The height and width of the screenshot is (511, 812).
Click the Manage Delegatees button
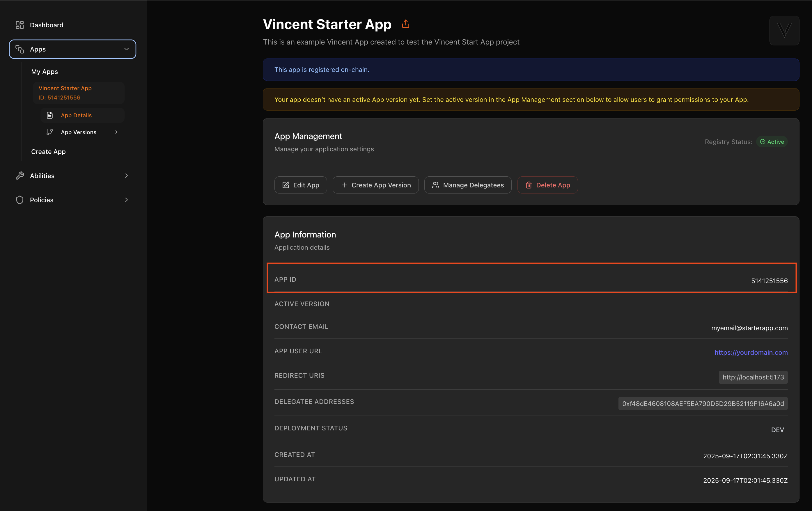468,185
